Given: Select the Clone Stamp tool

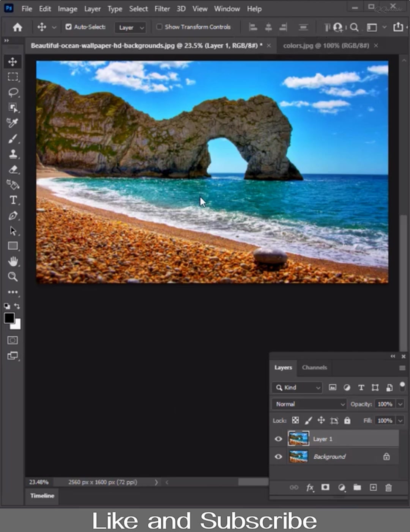Looking at the screenshot, I should [13, 154].
